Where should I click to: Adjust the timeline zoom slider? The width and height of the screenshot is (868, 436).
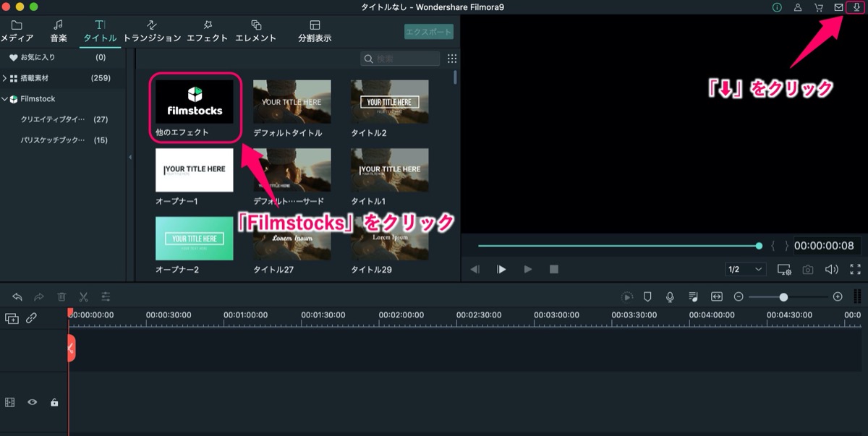click(x=783, y=296)
